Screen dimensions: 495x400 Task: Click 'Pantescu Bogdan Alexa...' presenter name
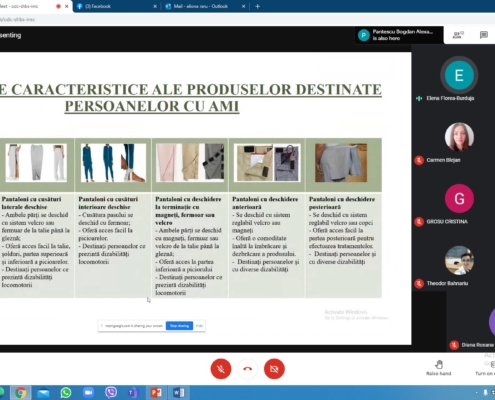tap(403, 32)
